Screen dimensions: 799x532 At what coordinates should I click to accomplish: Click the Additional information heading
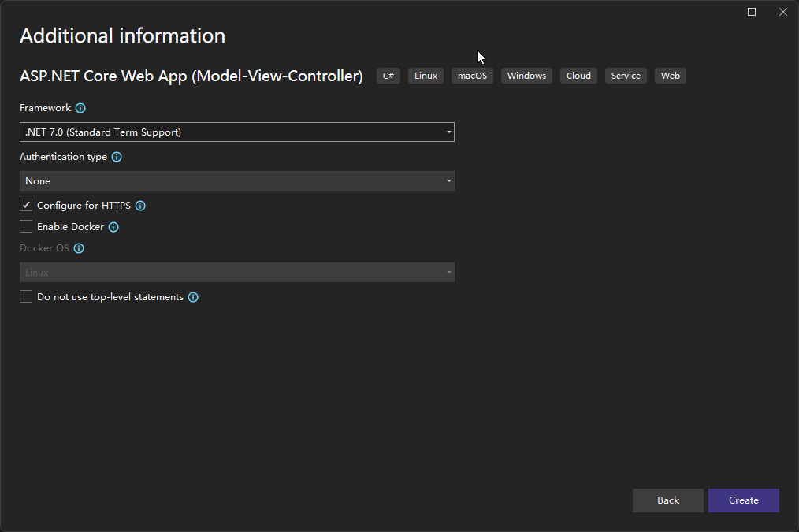coord(122,36)
